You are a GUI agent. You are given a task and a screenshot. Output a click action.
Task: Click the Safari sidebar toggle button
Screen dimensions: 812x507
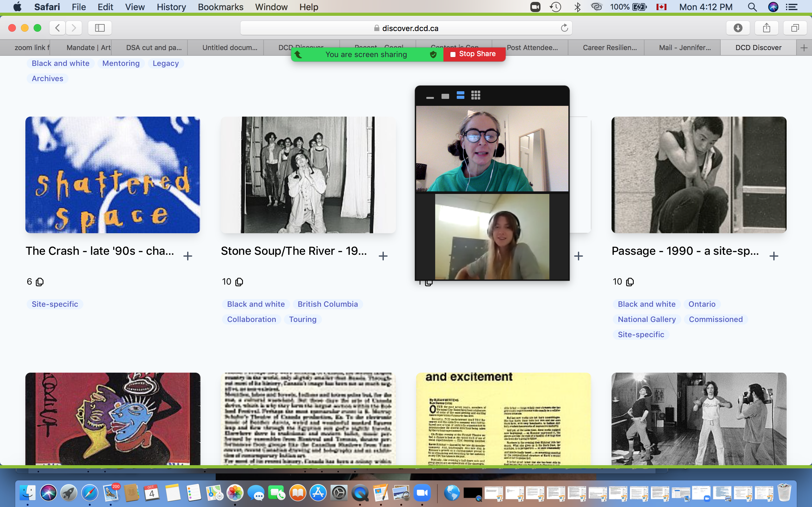(x=100, y=28)
